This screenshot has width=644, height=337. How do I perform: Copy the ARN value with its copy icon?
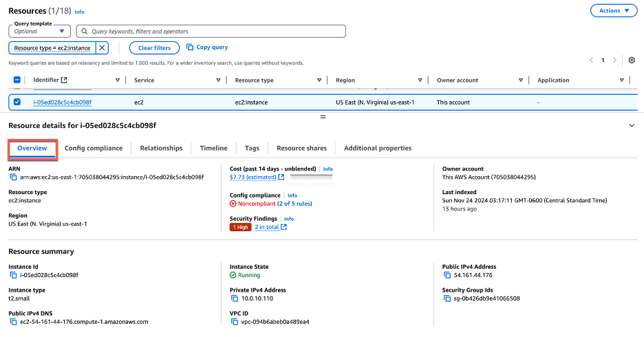coord(13,177)
